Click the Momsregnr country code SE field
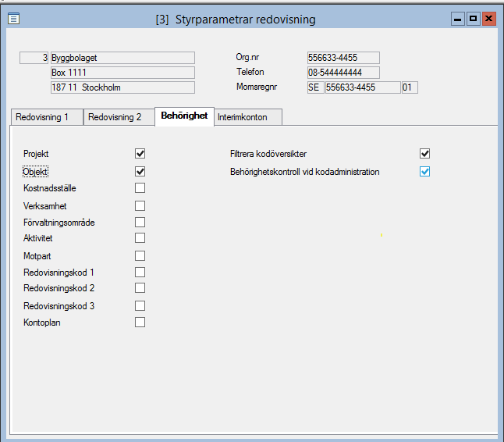 (x=316, y=87)
